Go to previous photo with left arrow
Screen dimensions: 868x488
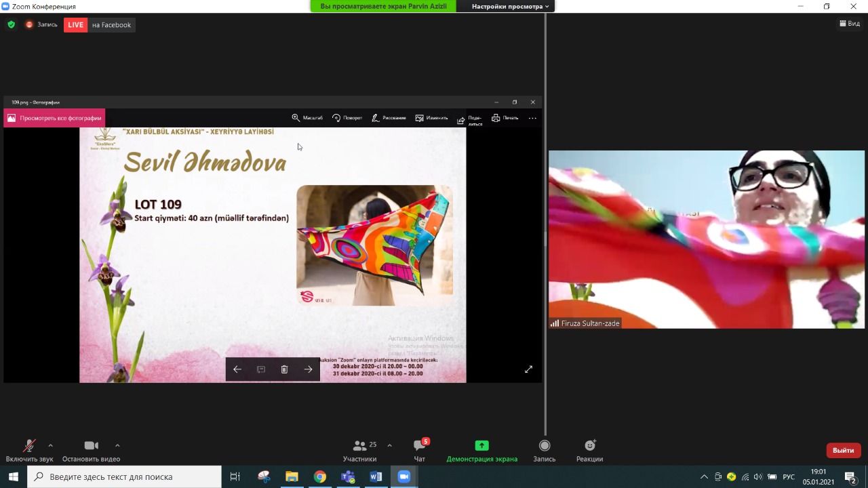click(237, 369)
